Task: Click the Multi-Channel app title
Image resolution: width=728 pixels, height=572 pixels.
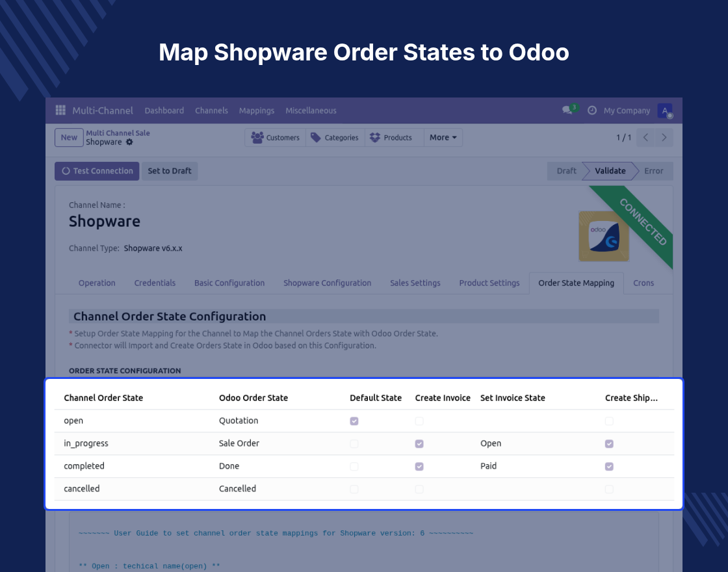Action: point(103,110)
